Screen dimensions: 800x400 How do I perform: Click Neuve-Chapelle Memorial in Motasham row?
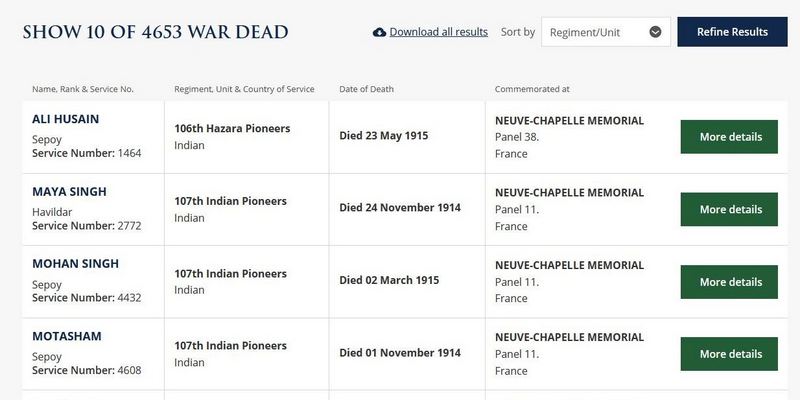click(x=569, y=337)
